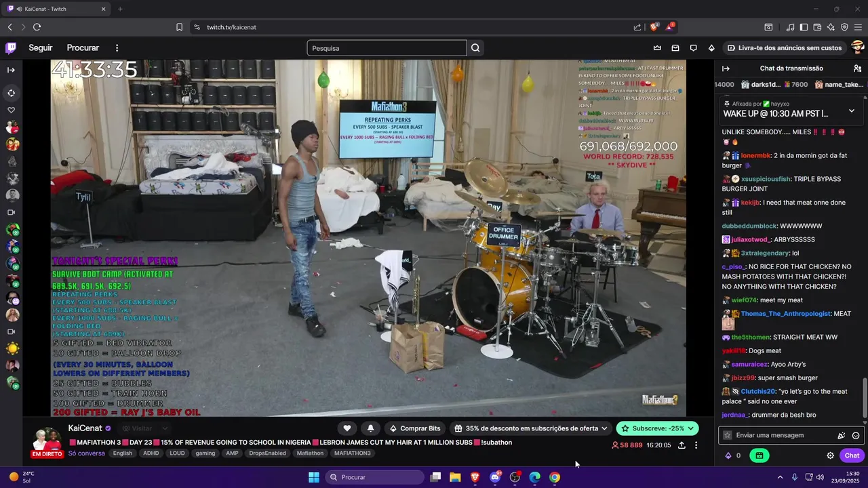Open the Brave Shields lion icon
This screenshot has height=488, width=868.
click(654, 27)
